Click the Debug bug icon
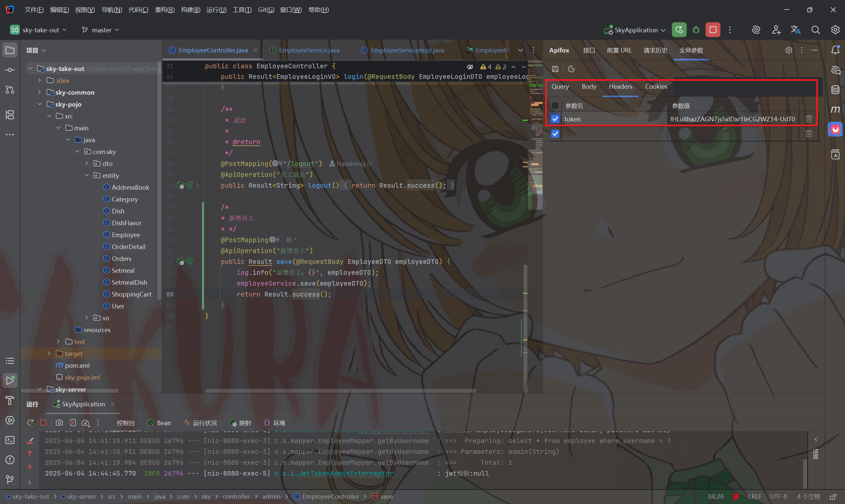The height and width of the screenshot is (504, 845). pos(696,30)
